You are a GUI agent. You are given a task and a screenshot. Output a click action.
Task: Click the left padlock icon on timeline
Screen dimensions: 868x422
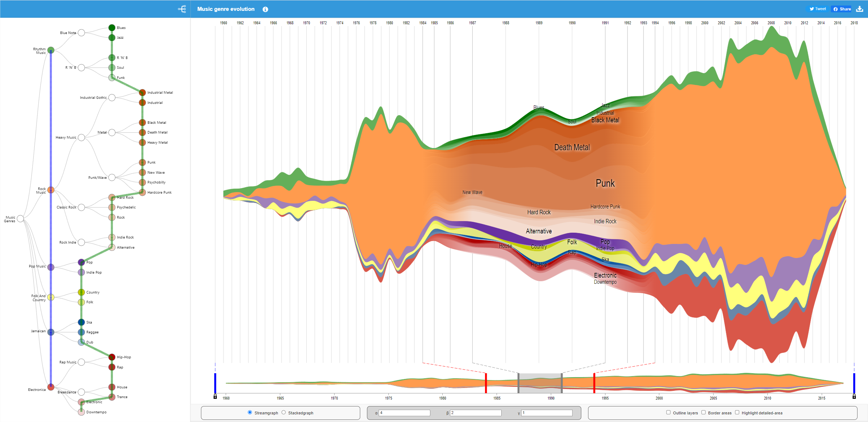215,396
